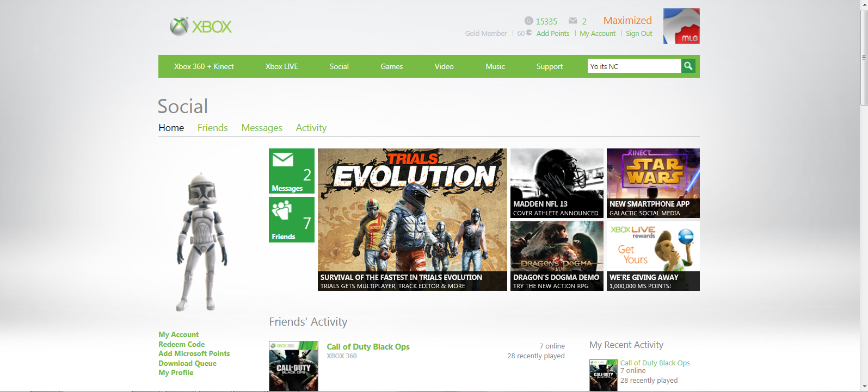Open Call of Duty Black Ops in Friends' Activity
The image size is (868, 392).
pos(368,347)
